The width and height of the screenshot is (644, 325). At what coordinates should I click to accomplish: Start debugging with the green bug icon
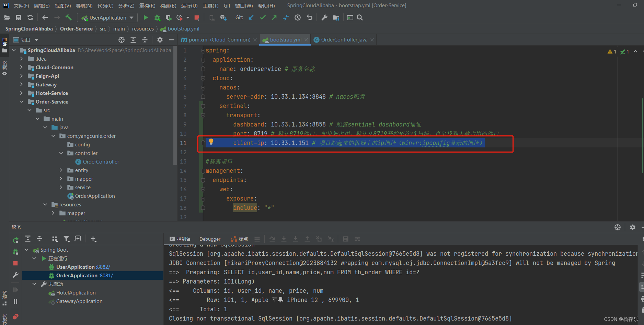[x=157, y=17]
